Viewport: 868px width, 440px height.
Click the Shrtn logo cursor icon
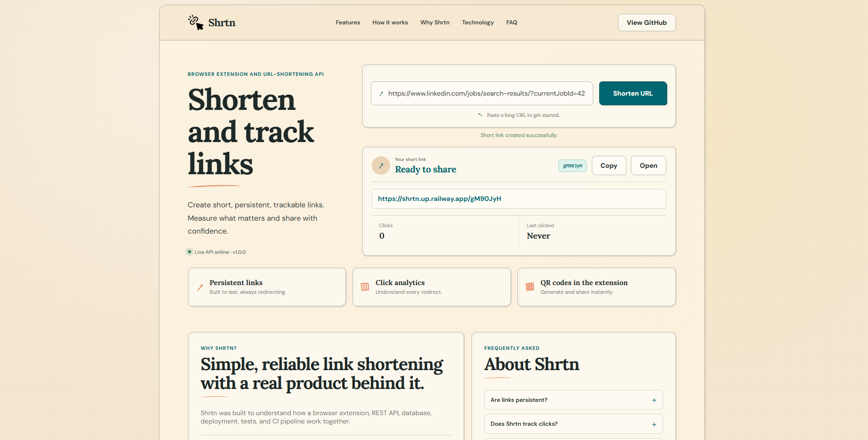[x=196, y=23]
